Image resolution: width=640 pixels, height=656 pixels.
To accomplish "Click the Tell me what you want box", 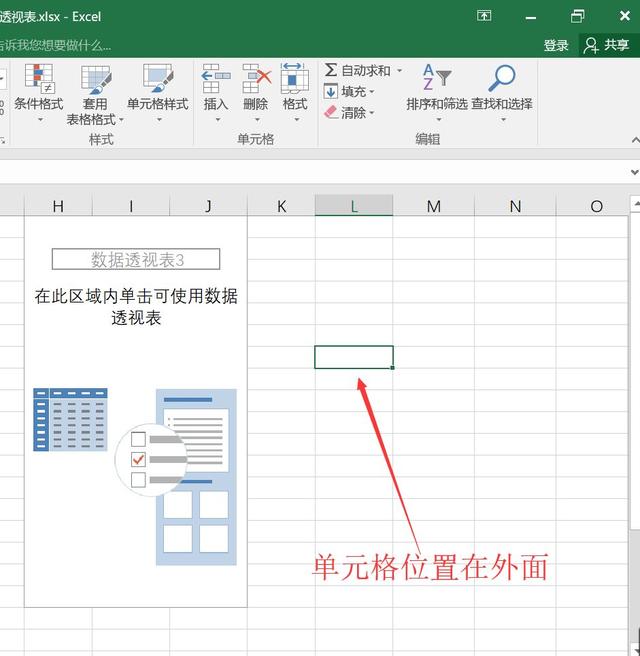I will pos(55,45).
